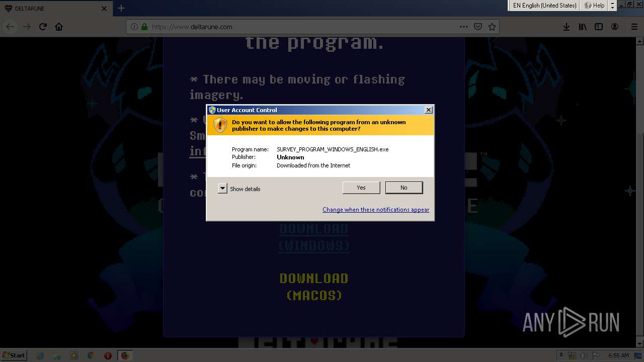Open Action Center flag icon
The height and width of the screenshot is (362, 644).
[597, 355]
